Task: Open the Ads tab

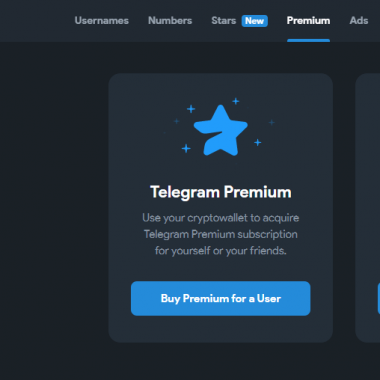Action: pyautogui.click(x=359, y=21)
